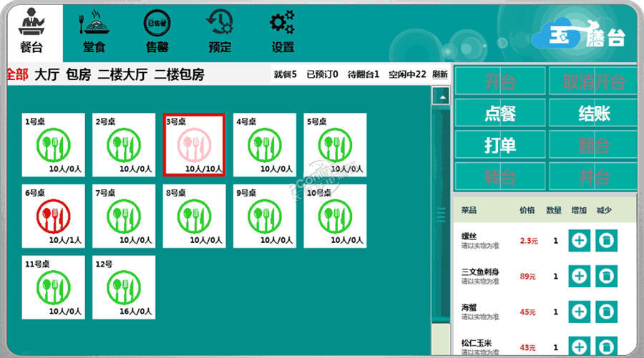Image resolution: width=644 pixels, height=358 pixels.
Task: Click the 取消开台 button
Action: pos(593,81)
